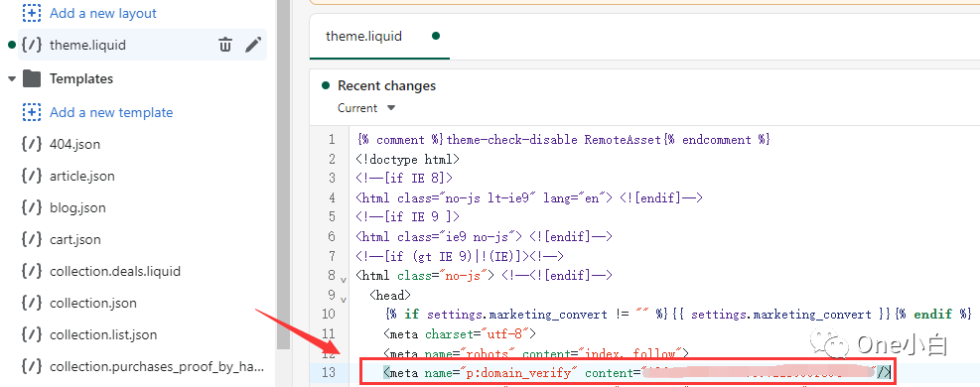Click the Add a new layout plus icon

(x=31, y=13)
